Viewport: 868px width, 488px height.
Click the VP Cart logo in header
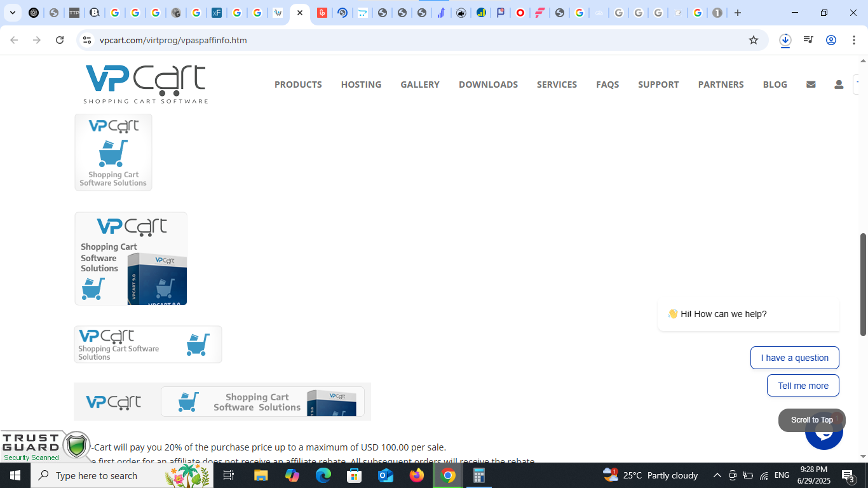click(146, 84)
